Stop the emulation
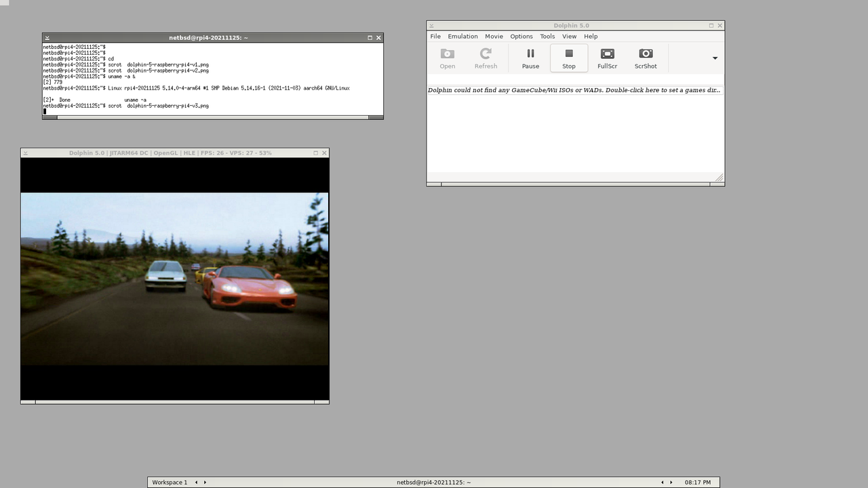Image resolution: width=868 pixels, height=488 pixels. pyautogui.click(x=569, y=58)
